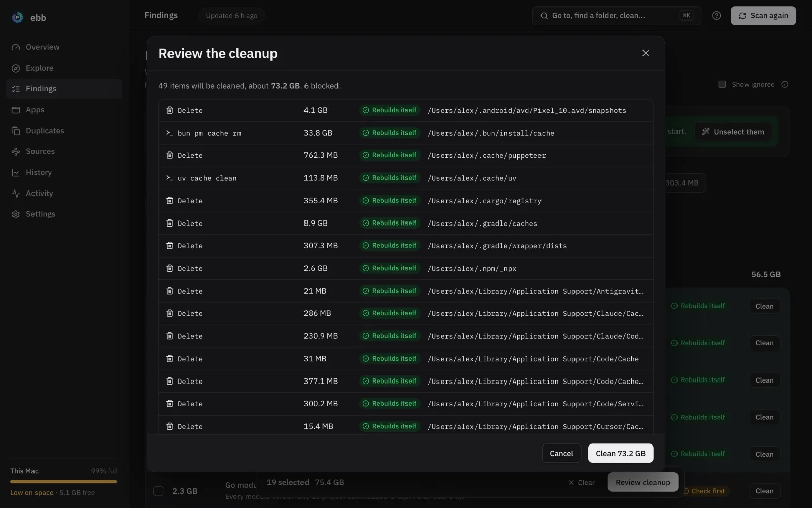Click the 307.3 MB size value
The height and width of the screenshot is (508, 812).
click(321, 245)
